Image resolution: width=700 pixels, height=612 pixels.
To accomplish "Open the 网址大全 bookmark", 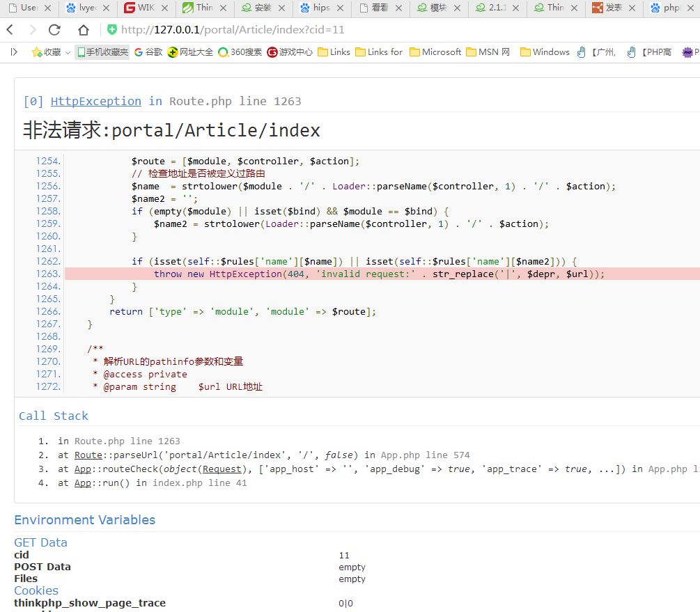I will [x=191, y=52].
